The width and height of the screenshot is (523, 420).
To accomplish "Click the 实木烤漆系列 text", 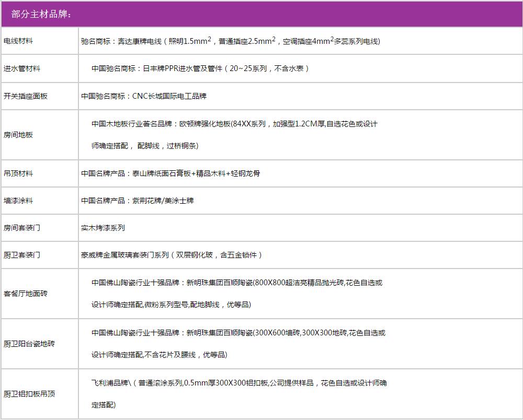I will click(103, 228).
